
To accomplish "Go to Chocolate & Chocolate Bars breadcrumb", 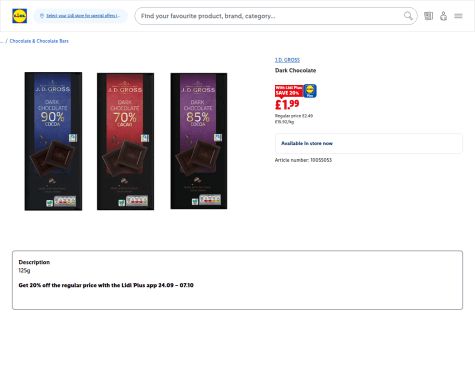I will click(39, 41).
